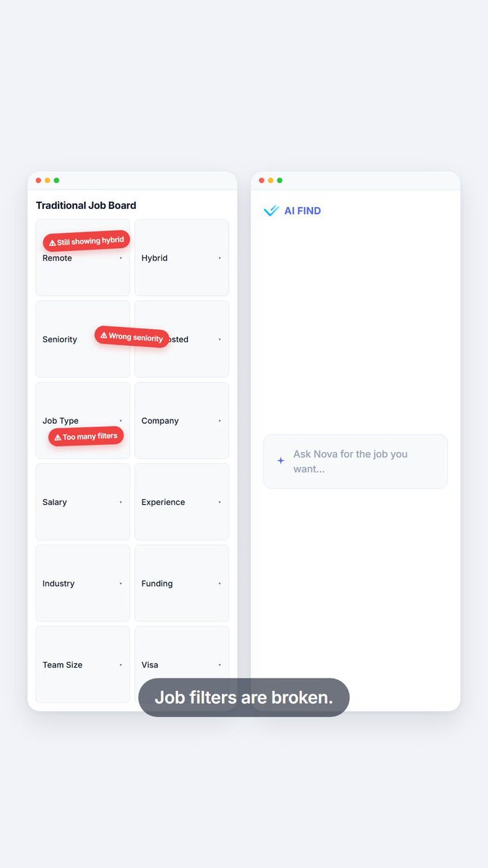The image size is (488, 868).
Task: Open the Funding filter dropdown
Action: click(x=181, y=583)
